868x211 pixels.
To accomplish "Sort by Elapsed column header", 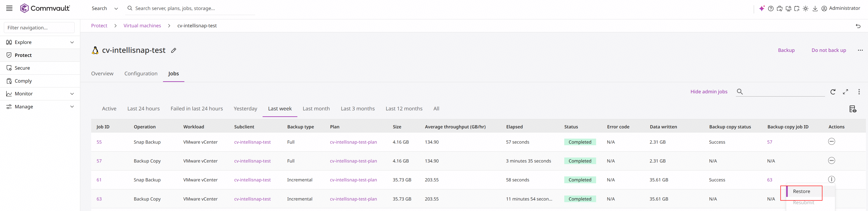I will pyautogui.click(x=514, y=127).
